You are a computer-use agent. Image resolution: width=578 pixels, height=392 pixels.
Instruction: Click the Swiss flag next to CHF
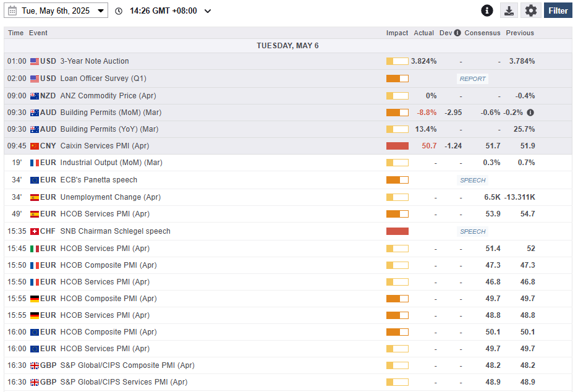click(35, 231)
